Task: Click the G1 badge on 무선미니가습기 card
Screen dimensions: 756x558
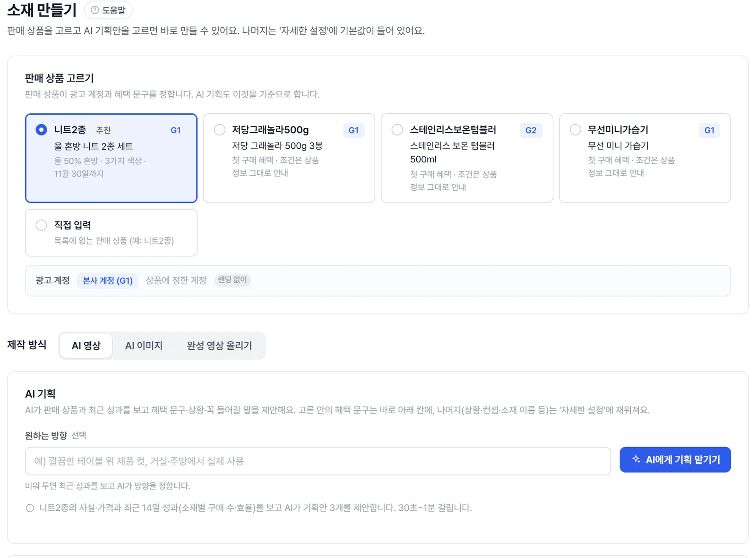Action: [x=709, y=130]
